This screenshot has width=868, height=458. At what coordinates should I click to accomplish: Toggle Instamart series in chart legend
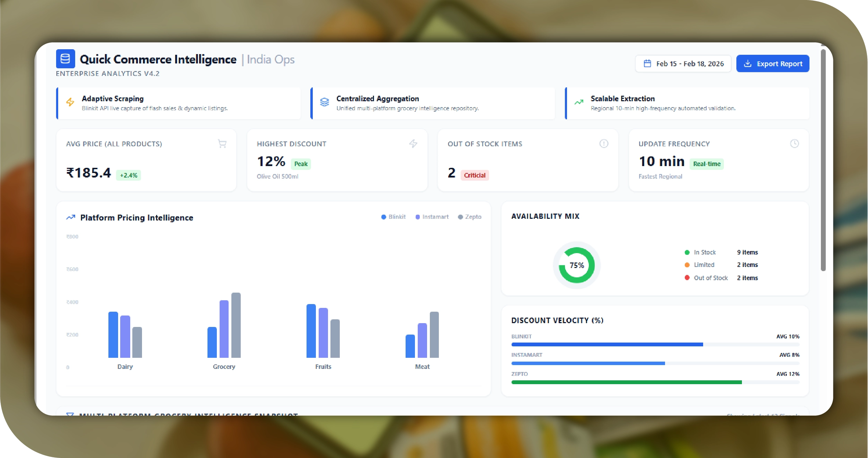tap(432, 217)
